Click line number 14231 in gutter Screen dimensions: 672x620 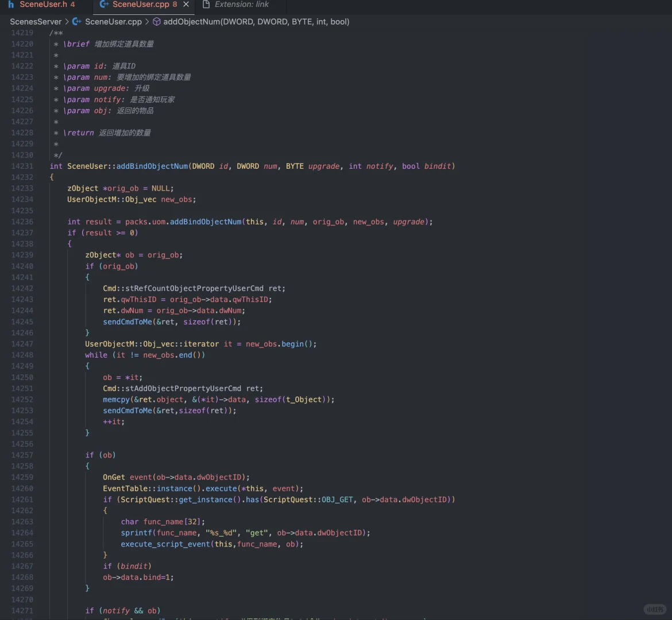tap(22, 166)
